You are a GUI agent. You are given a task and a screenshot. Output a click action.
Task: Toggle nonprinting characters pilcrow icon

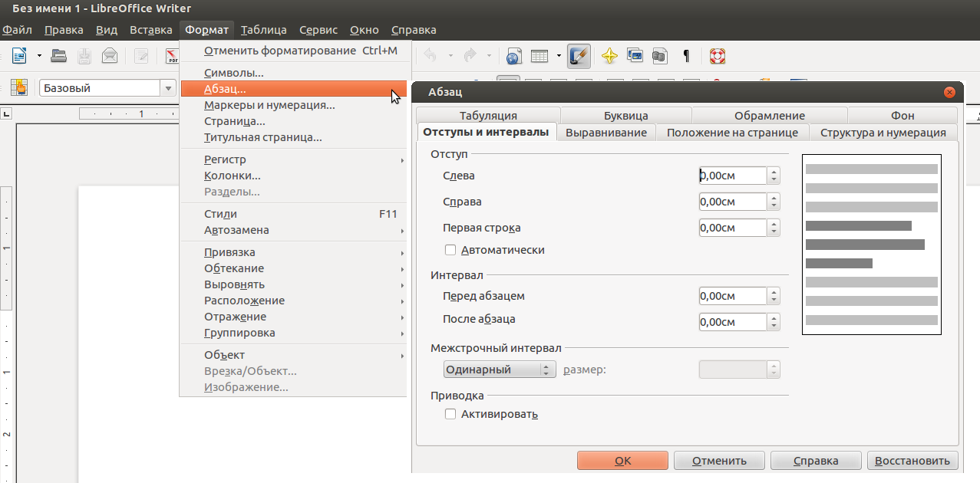pyautogui.click(x=686, y=56)
